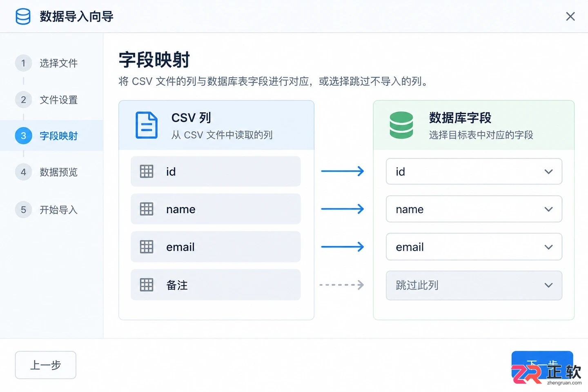Click the grid icon beside email column

pyautogui.click(x=147, y=247)
